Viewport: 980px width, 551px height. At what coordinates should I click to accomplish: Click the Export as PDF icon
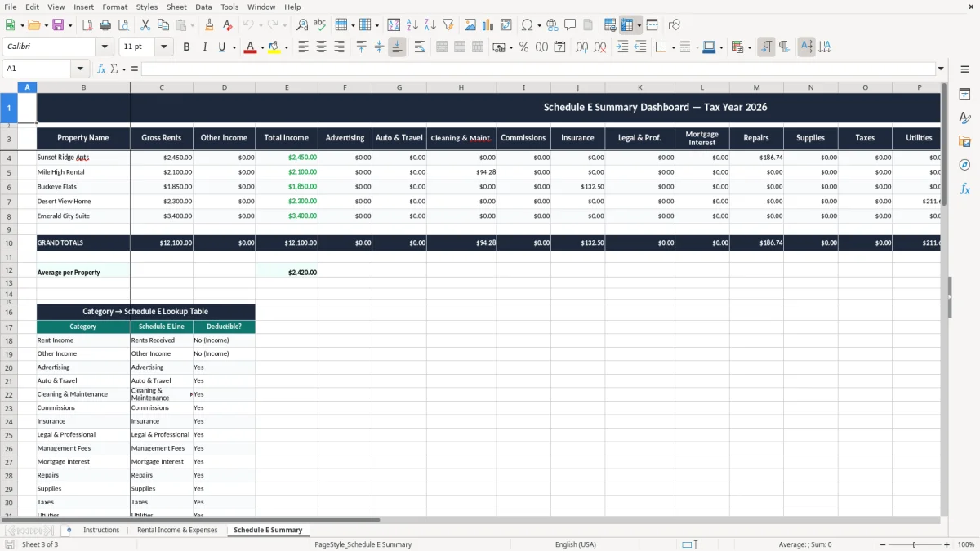point(87,25)
